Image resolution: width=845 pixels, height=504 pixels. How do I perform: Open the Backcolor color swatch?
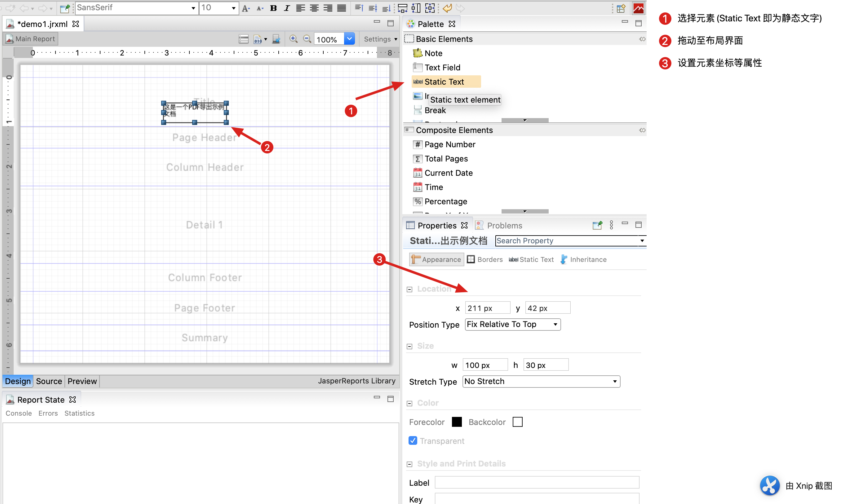[517, 422]
